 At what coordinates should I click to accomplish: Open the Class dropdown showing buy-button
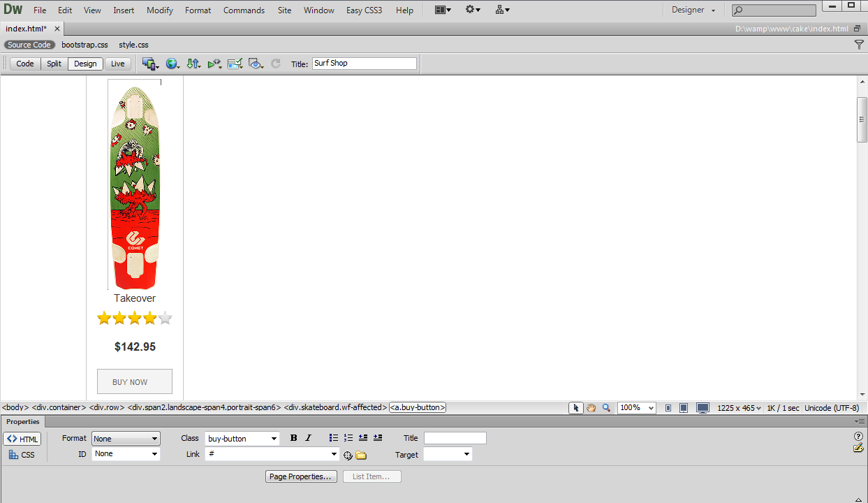(242, 439)
